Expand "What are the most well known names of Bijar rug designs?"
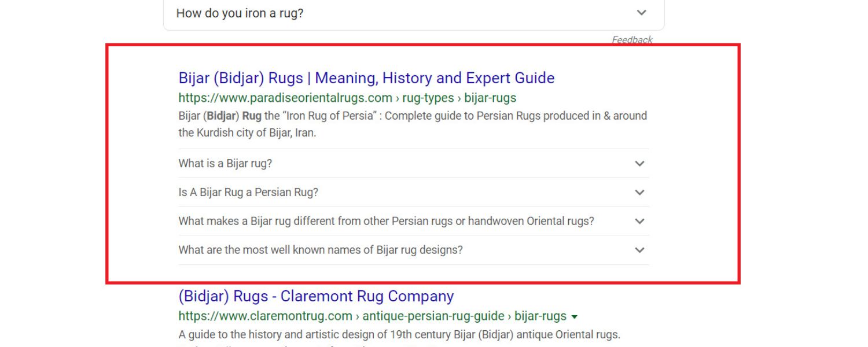The width and height of the screenshot is (868, 347). pos(639,250)
